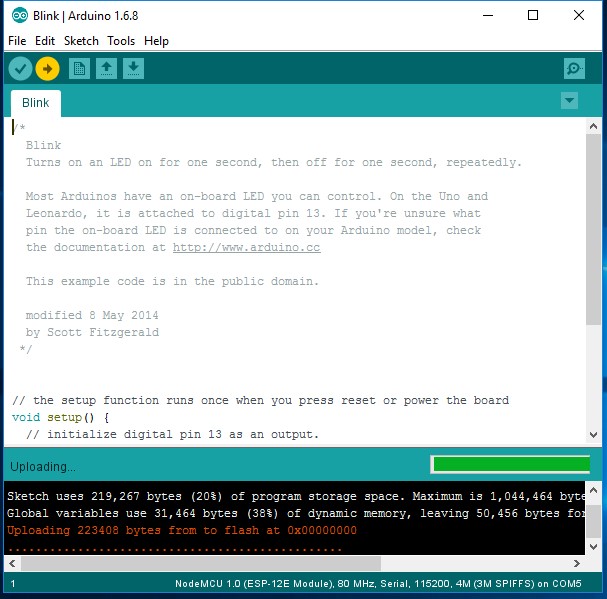Screen dimensions: 607x599
Task: Click the console scroll right arrow
Action: (577, 563)
